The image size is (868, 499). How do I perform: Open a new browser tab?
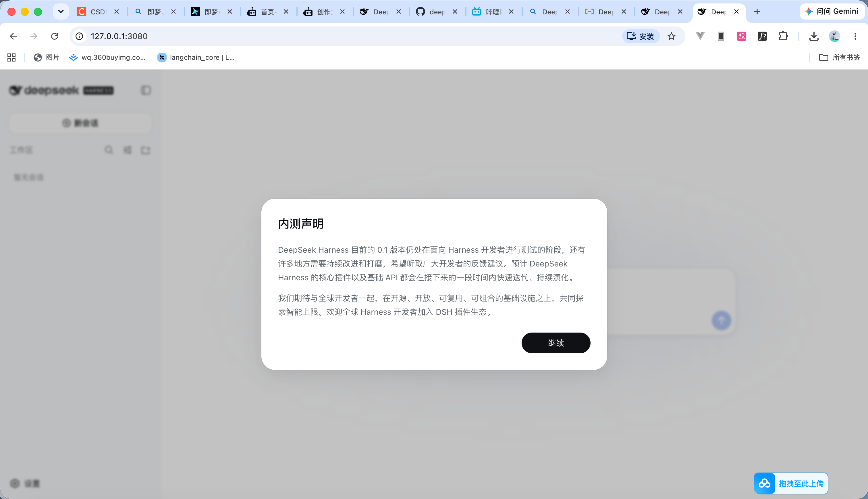coord(757,12)
